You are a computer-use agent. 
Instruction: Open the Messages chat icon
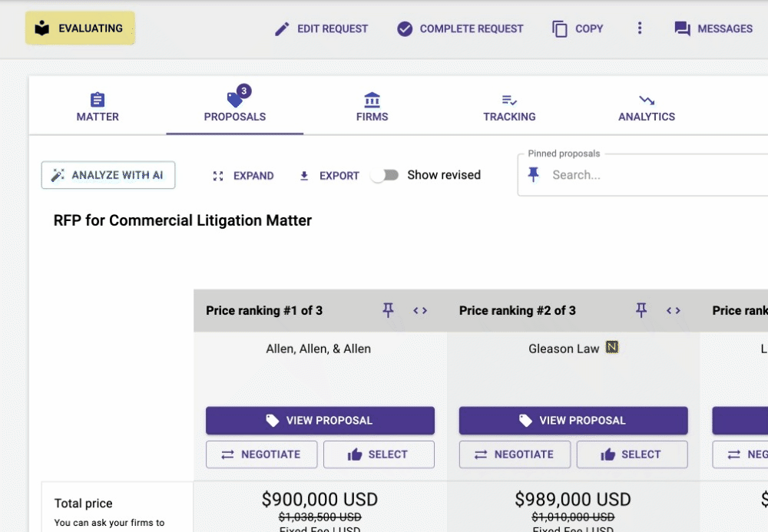click(682, 29)
